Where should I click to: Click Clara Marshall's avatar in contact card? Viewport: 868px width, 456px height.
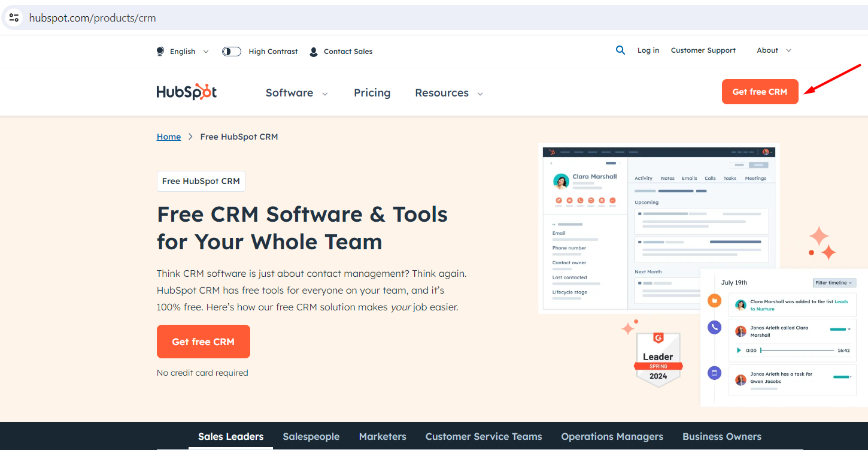[x=561, y=181]
